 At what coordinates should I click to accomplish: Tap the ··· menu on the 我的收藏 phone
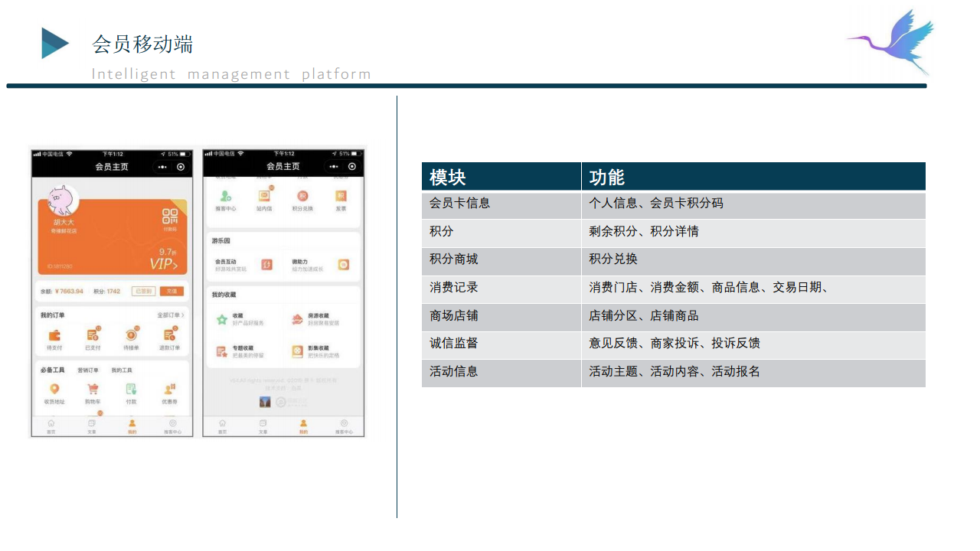click(333, 166)
